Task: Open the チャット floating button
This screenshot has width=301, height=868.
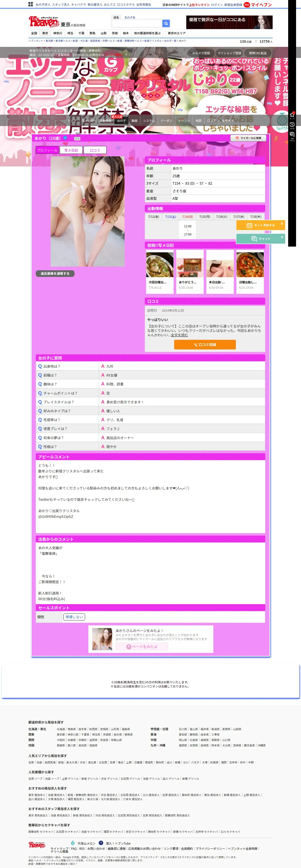Action: pyautogui.click(x=261, y=238)
